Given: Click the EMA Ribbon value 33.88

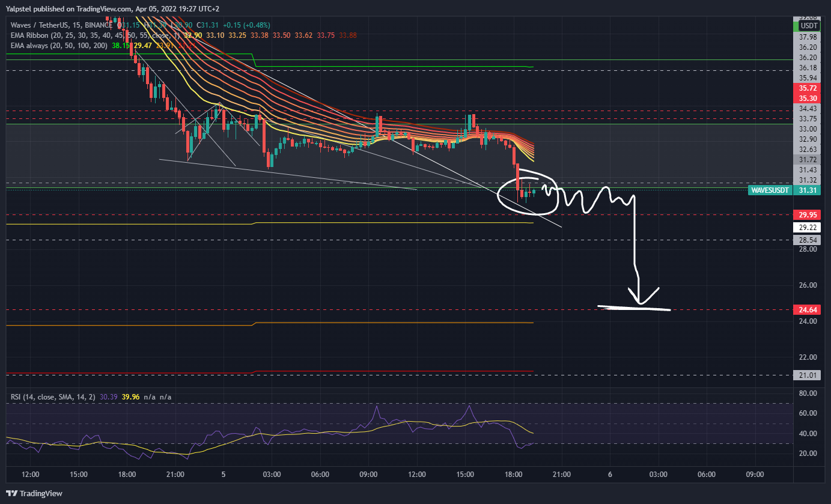Looking at the screenshot, I should tap(348, 35).
